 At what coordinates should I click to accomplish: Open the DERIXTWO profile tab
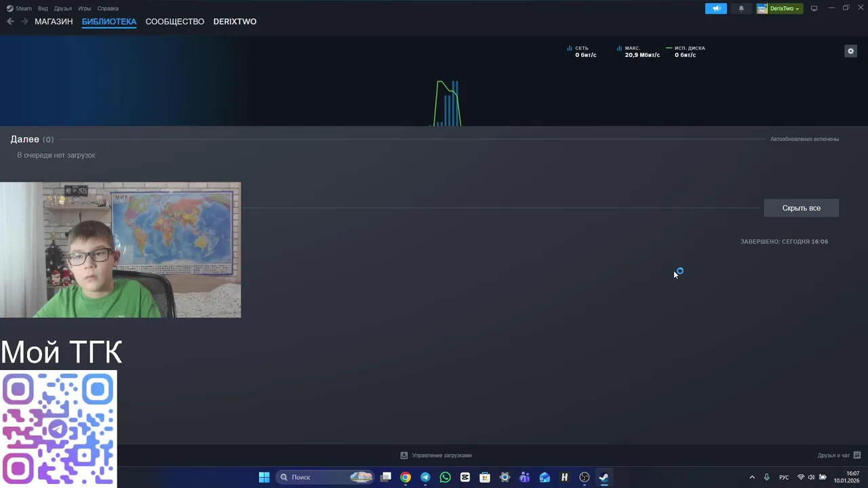point(235,22)
